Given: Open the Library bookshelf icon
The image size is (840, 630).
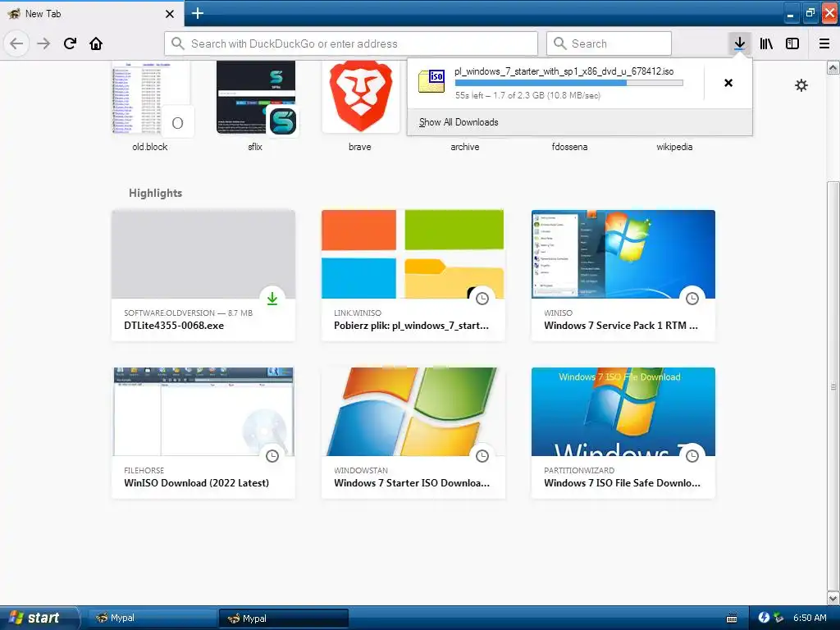Looking at the screenshot, I should click(x=766, y=43).
